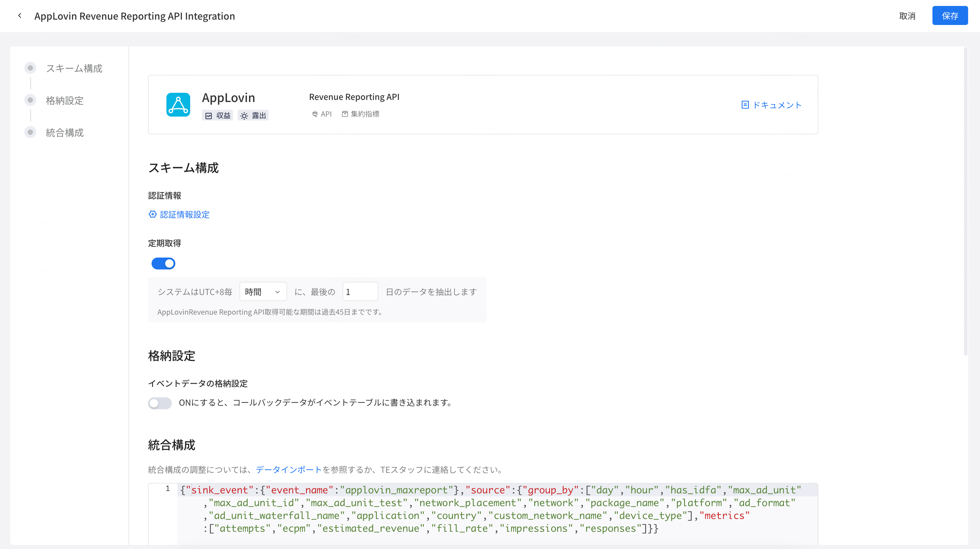
Task: Disable the 定期取得 scheduled fetch switch
Action: 163,263
